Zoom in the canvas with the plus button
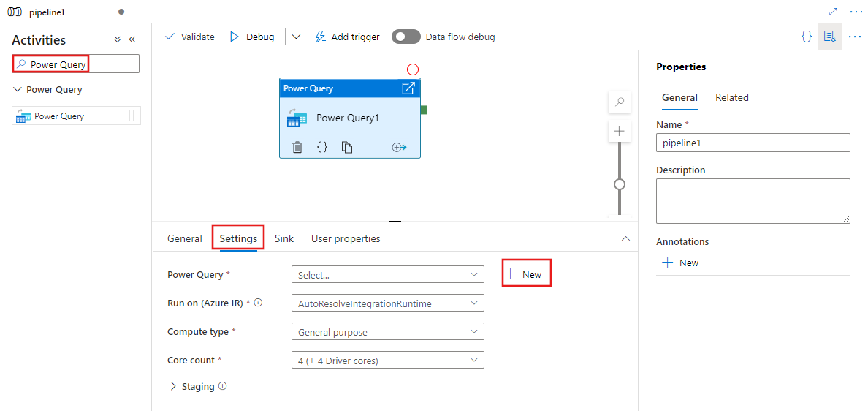 click(620, 132)
